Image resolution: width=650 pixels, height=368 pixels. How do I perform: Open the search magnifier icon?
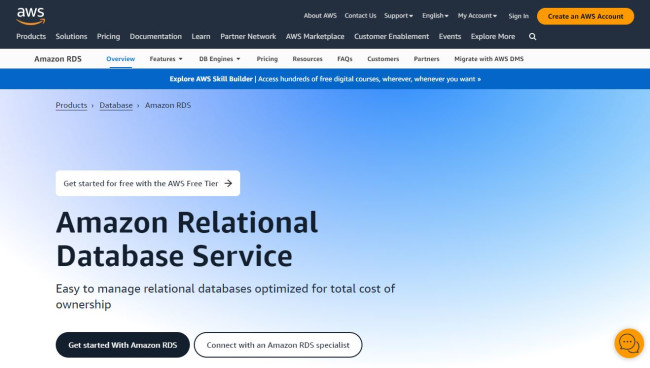[532, 37]
